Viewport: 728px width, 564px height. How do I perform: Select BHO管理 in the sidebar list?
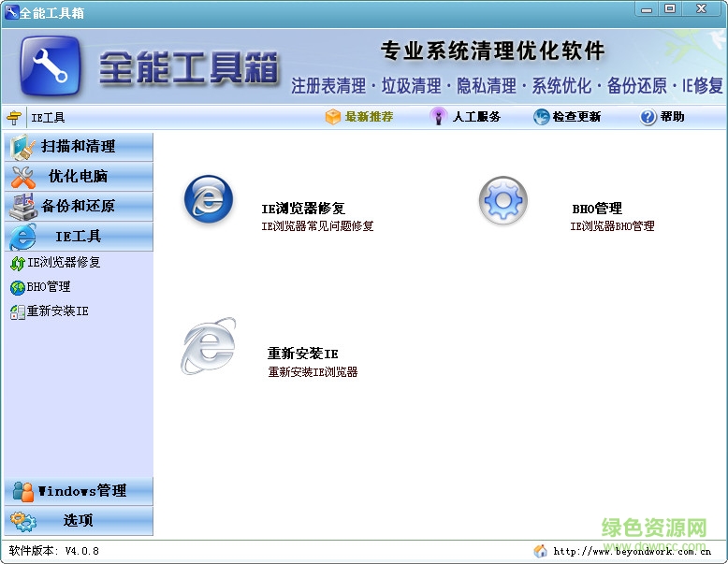coord(49,287)
